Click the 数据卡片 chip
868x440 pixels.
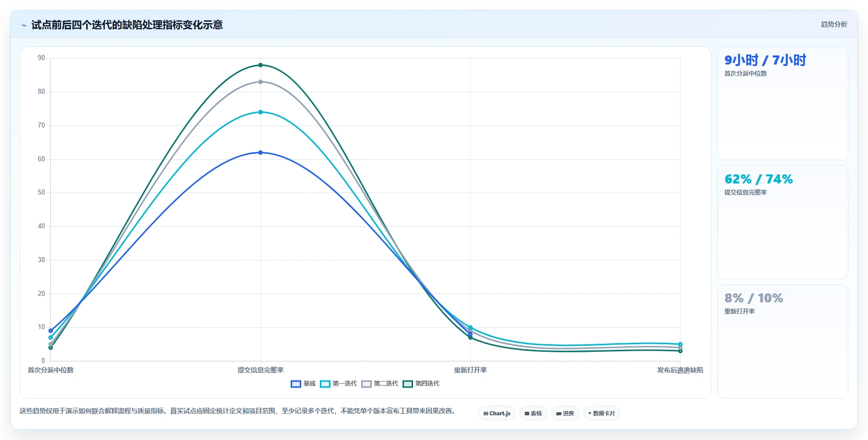coord(602,413)
